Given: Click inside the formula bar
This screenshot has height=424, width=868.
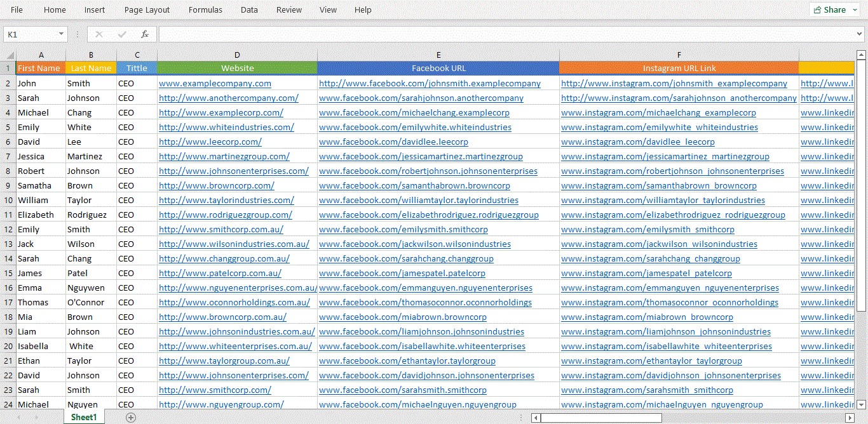Looking at the screenshot, I should [x=507, y=34].
